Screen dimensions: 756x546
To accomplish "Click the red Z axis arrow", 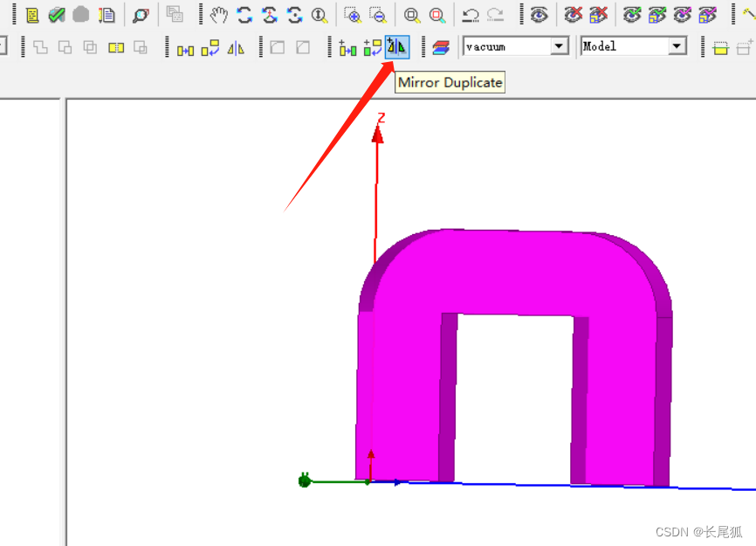I will click(x=377, y=134).
